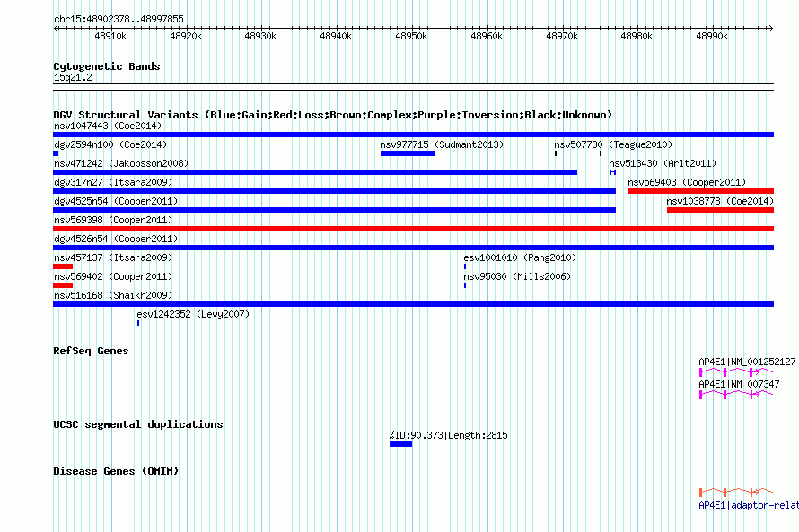799x532 pixels.
Task: Select the nsv95030 (Mills2006) label
Action: click(x=517, y=276)
